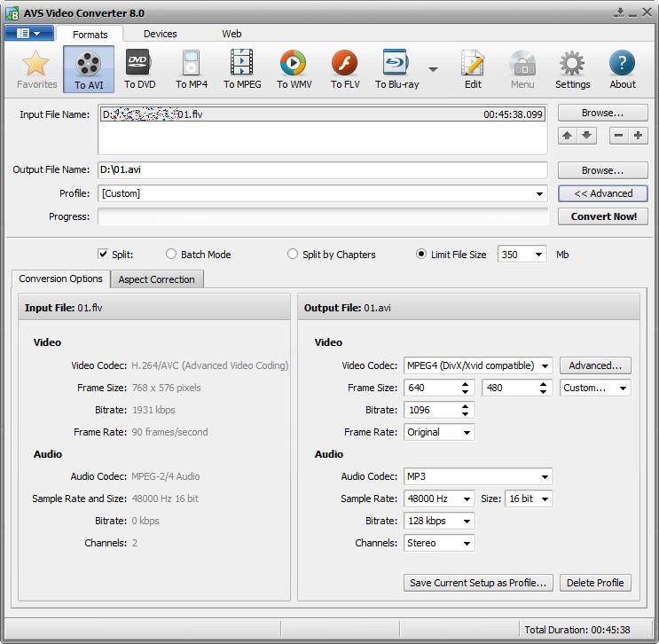Image resolution: width=659 pixels, height=644 pixels.
Task: Click Browse for output file
Action: (603, 170)
